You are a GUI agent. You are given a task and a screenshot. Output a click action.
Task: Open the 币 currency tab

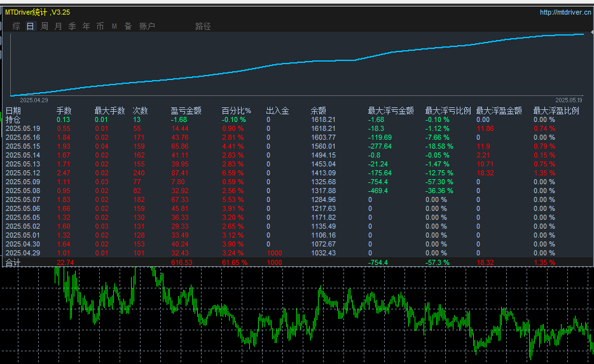click(x=100, y=26)
